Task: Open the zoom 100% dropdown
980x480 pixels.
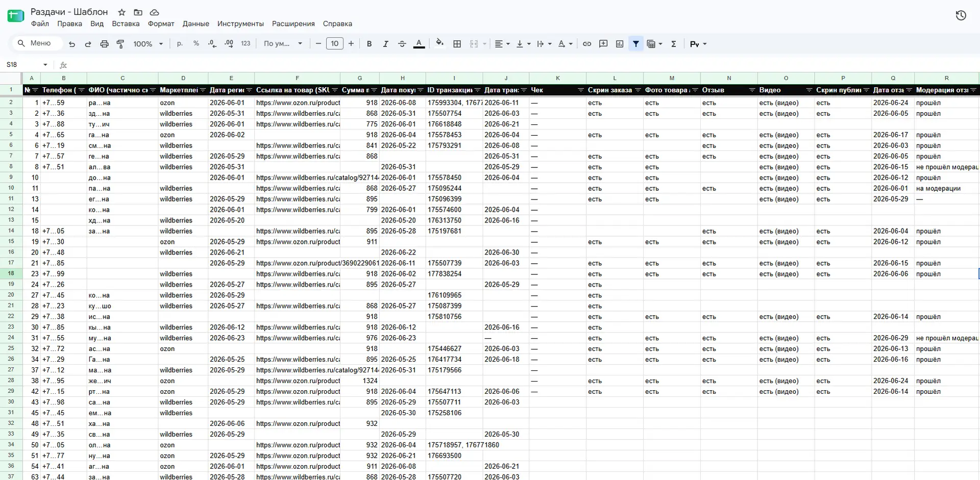Action: tap(148, 44)
